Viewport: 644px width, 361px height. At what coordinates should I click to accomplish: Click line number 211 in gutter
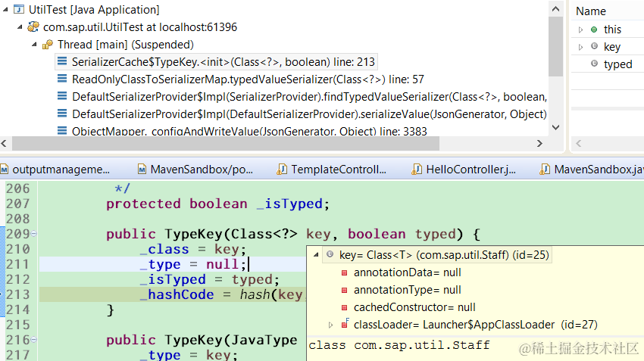[x=18, y=264]
